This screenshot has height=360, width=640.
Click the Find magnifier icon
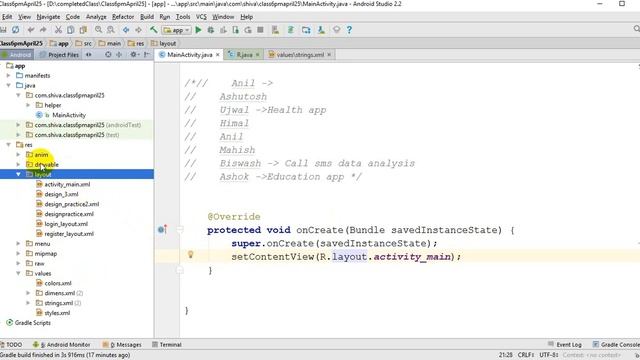pyautogui.click(x=98, y=30)
